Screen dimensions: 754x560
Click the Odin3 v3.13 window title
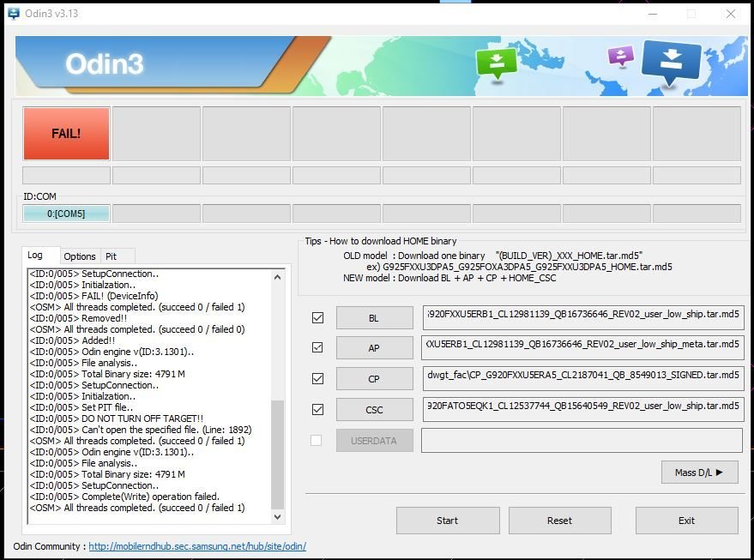click(x=51, y=14)
